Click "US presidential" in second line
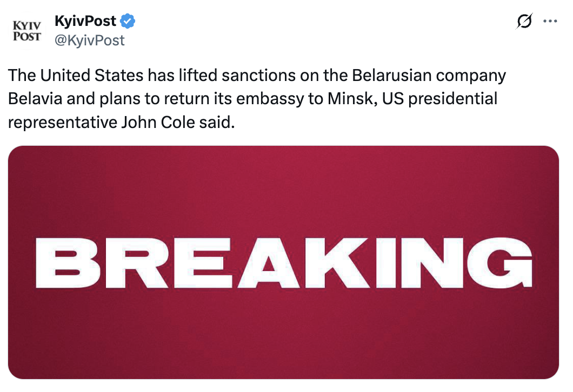 (x=439, y=99)
